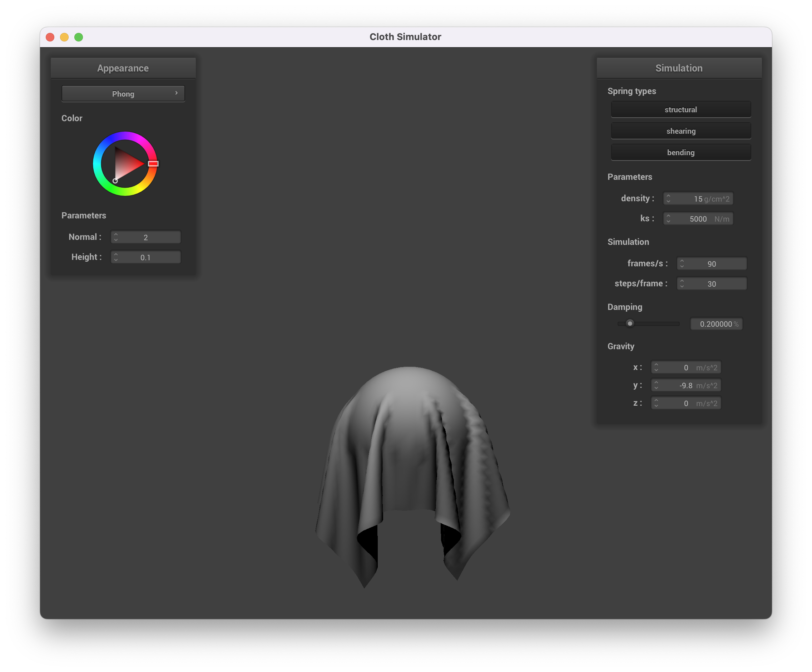812x672 pixels.
Task: Click the gravity z stepper arrows
Action: click(656, 403)
